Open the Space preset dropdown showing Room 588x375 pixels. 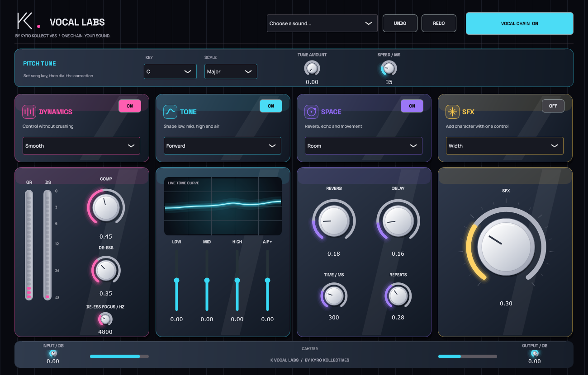pos(364,146)
